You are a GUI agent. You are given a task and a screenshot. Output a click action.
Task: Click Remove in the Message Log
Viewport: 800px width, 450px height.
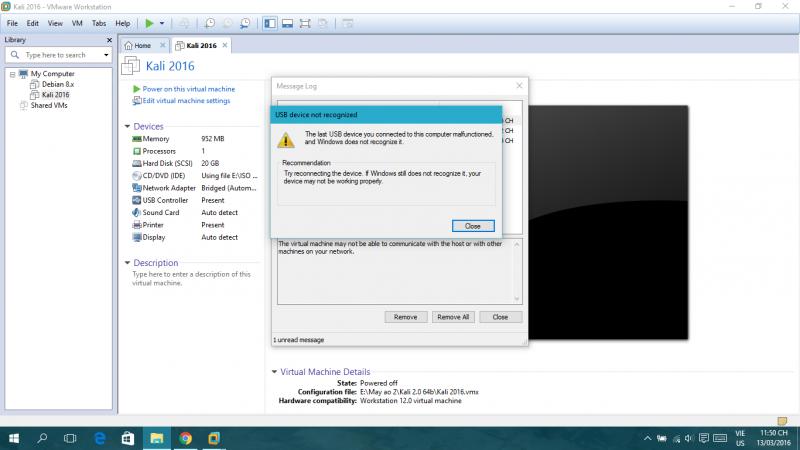[406, 317]
